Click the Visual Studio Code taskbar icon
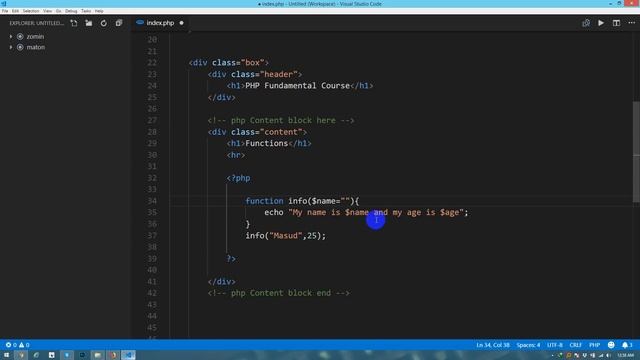 129,355
